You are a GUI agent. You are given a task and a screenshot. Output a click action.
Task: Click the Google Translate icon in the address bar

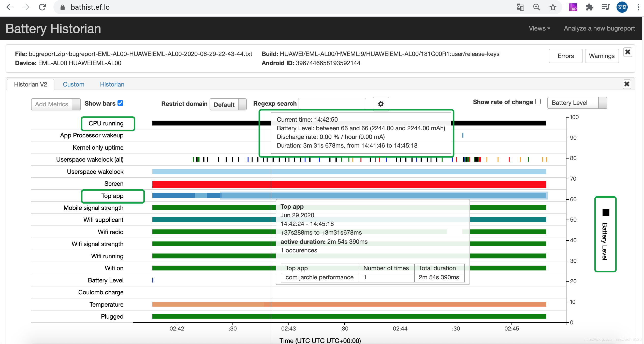click(x=520, y=7)
